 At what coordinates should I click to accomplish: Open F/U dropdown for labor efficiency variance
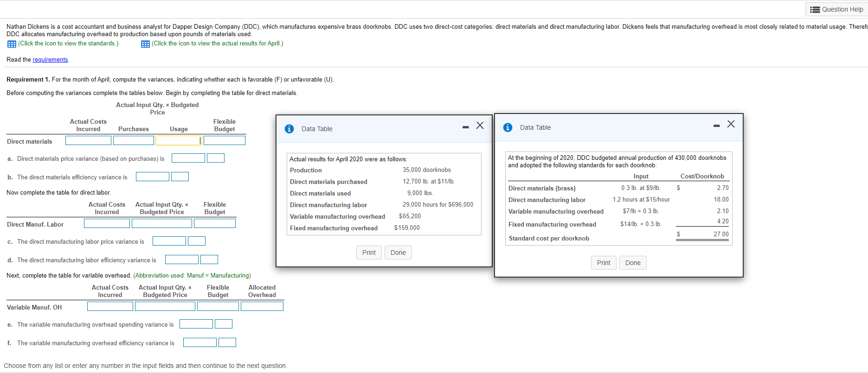pos(209,259)
